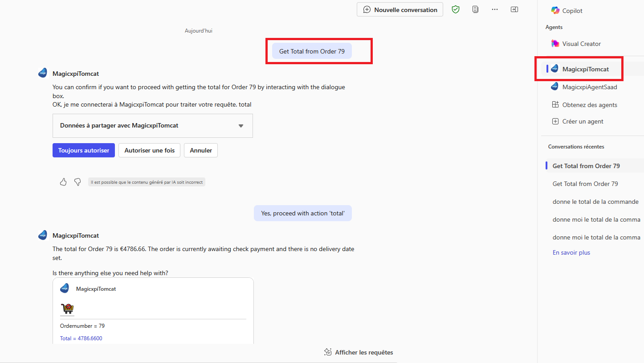Image resolution: width=644 pixels, height=363 pixels.
Task: Collapse the side panel with arrow icon
Action: [514, 9]
